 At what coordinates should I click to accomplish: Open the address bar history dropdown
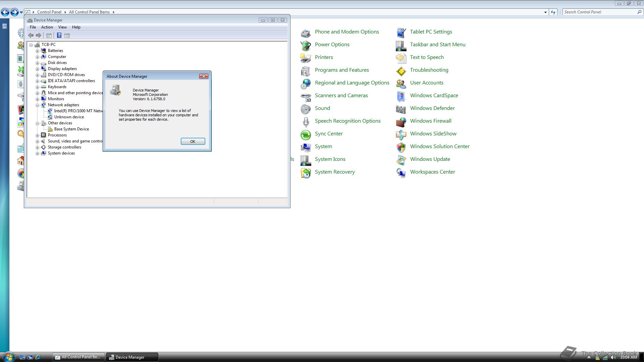[545, 12]
